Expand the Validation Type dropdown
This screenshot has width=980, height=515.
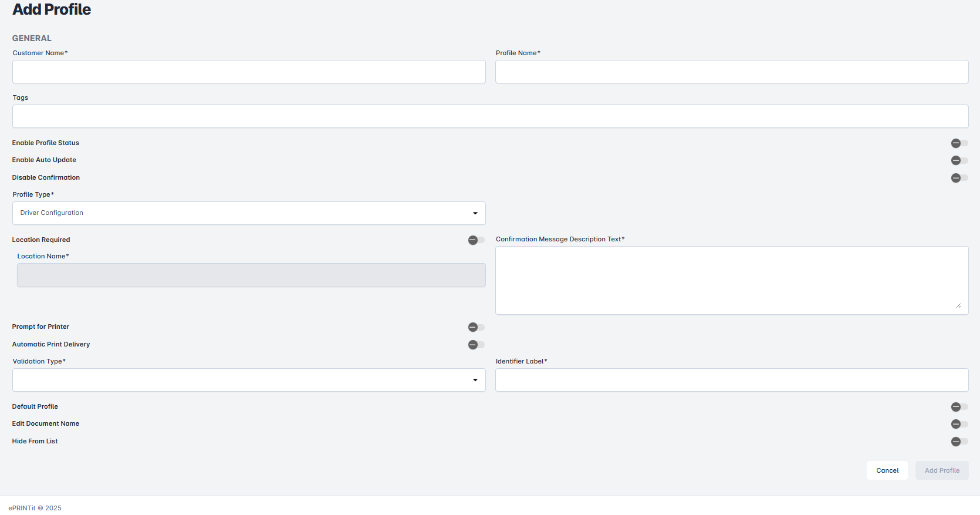248,380
